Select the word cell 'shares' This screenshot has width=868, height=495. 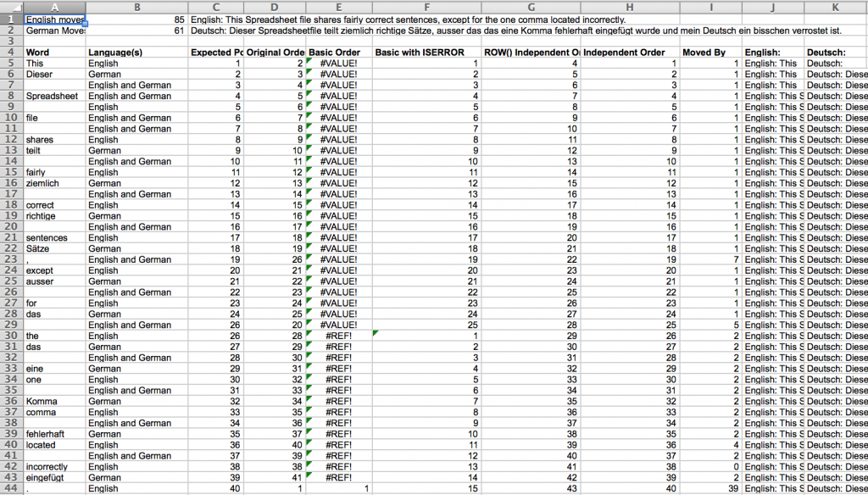[x=55, y=140]
